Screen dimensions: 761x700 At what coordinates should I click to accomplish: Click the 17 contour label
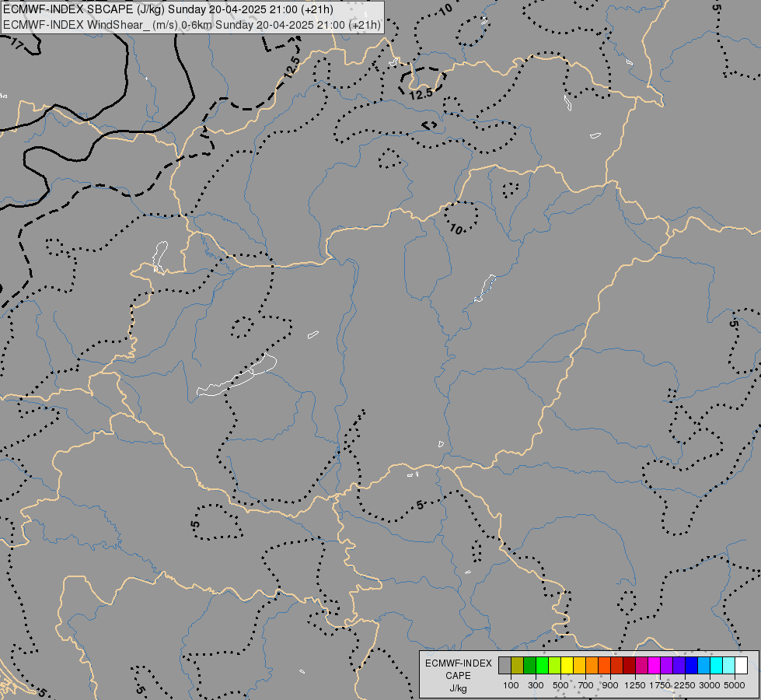16,44
